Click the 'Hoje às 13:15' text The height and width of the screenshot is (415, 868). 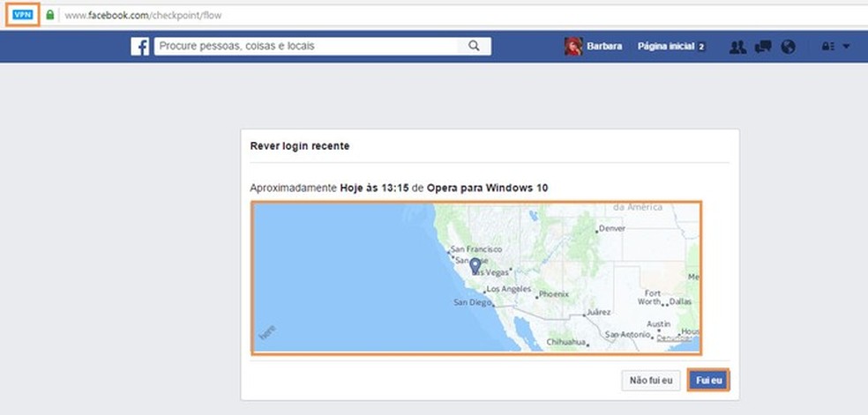pyautogui.click(x=374, y=188)
